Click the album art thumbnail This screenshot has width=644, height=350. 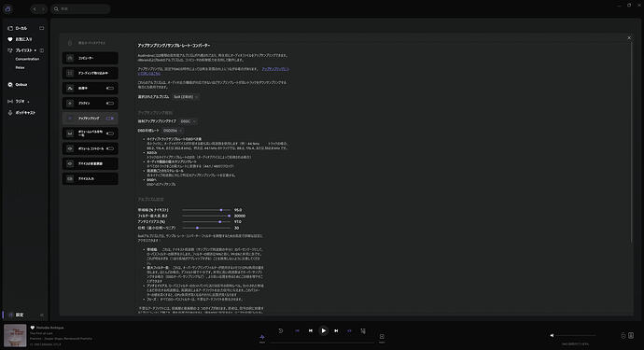point(15,336)
